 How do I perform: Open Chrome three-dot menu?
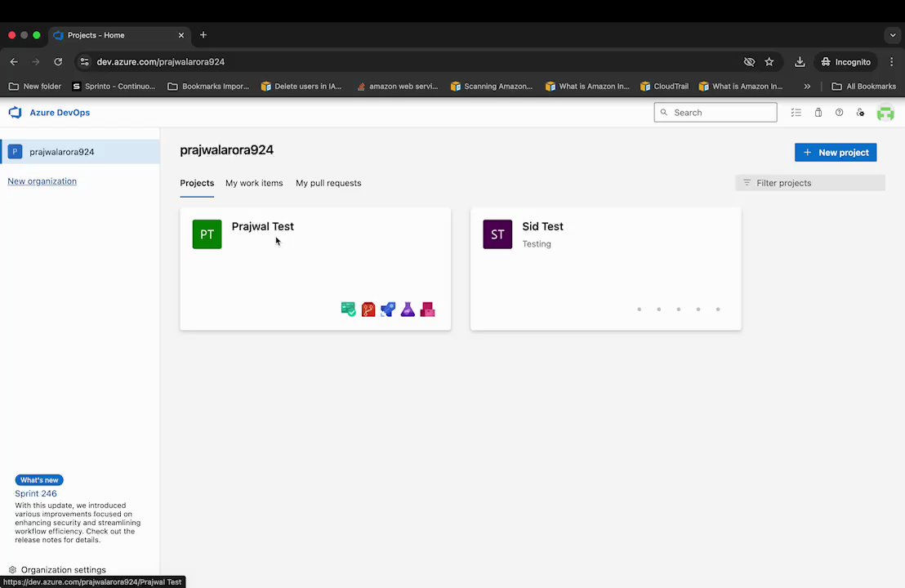pyautogui.click(x=891, y=62)
